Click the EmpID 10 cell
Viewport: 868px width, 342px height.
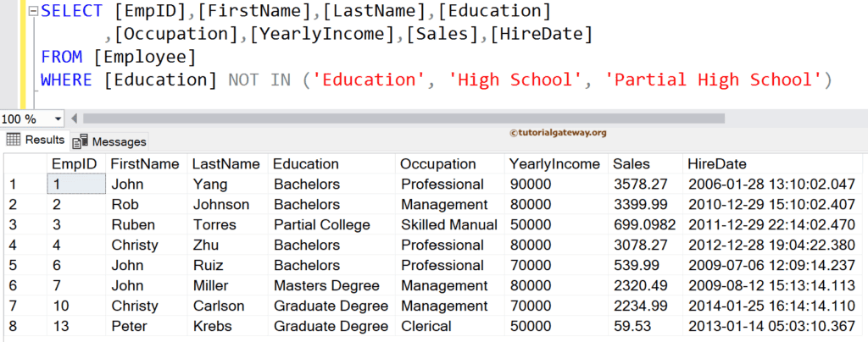click(x=76, y=306)
